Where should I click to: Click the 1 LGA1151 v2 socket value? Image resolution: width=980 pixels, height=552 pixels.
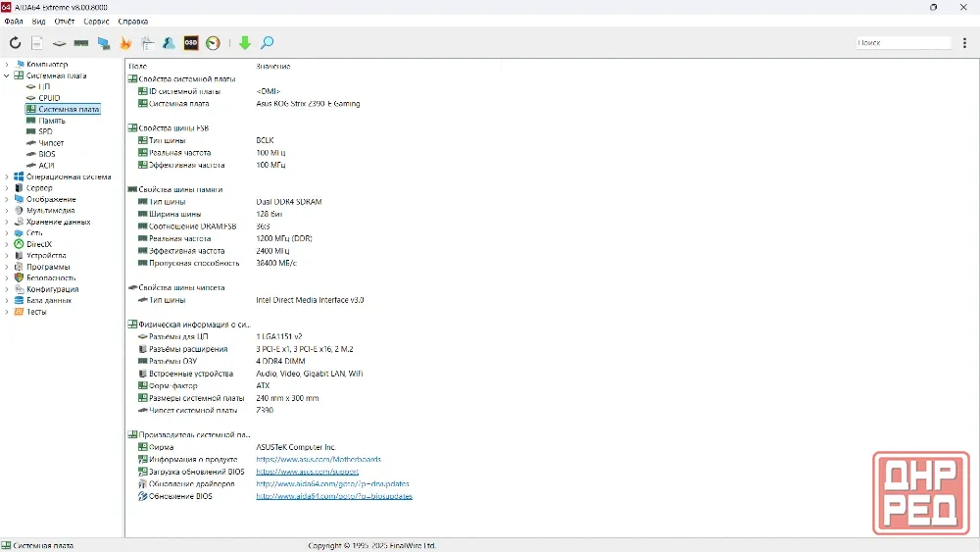pyautogui.click(x=278, y=336)
